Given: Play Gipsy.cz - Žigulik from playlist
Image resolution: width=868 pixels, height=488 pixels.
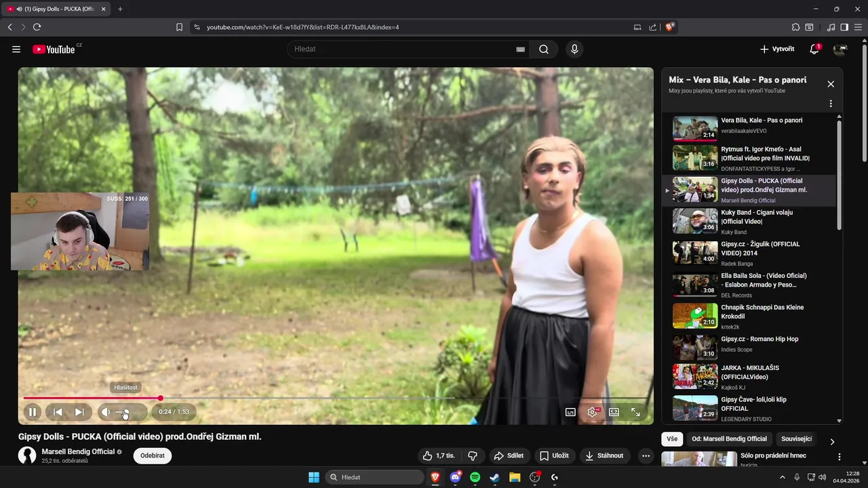Looking at the screenshot, I should (x=749, y=253).
